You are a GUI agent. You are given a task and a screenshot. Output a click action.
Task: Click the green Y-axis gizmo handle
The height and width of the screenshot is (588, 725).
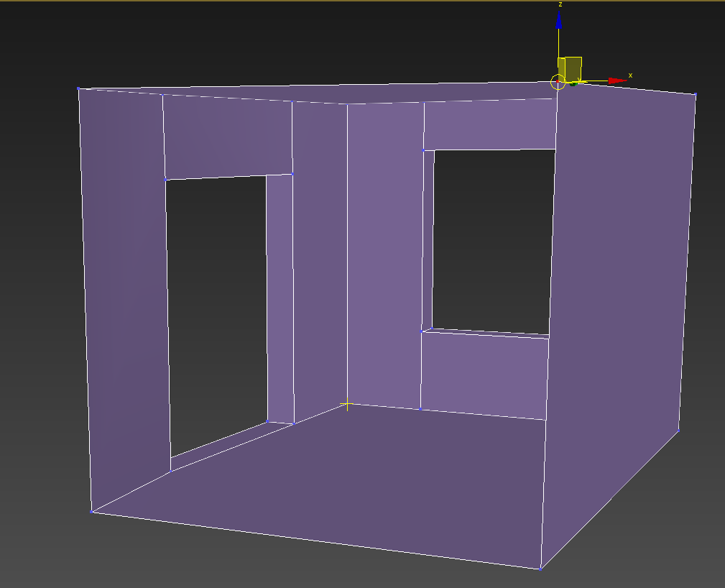tap(573, 83)
